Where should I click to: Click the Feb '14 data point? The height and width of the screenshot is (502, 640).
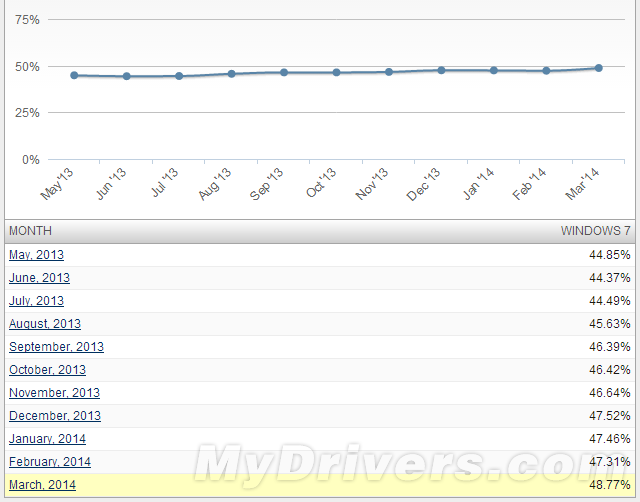[546, 71]
